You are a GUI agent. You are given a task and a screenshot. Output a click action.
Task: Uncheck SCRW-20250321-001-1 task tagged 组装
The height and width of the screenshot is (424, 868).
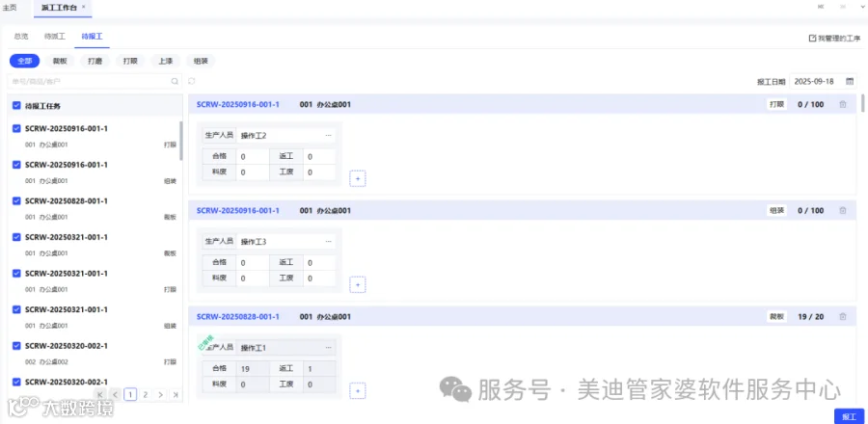[16, 309]
